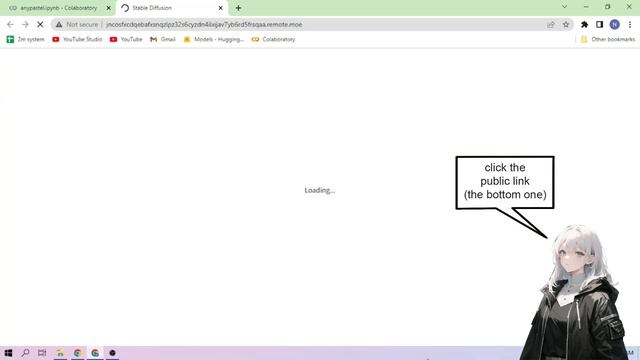Image resolution: width=640 pixels, height=360 pixels.
Task: Close the browser window
Action: tap(629, 7)
